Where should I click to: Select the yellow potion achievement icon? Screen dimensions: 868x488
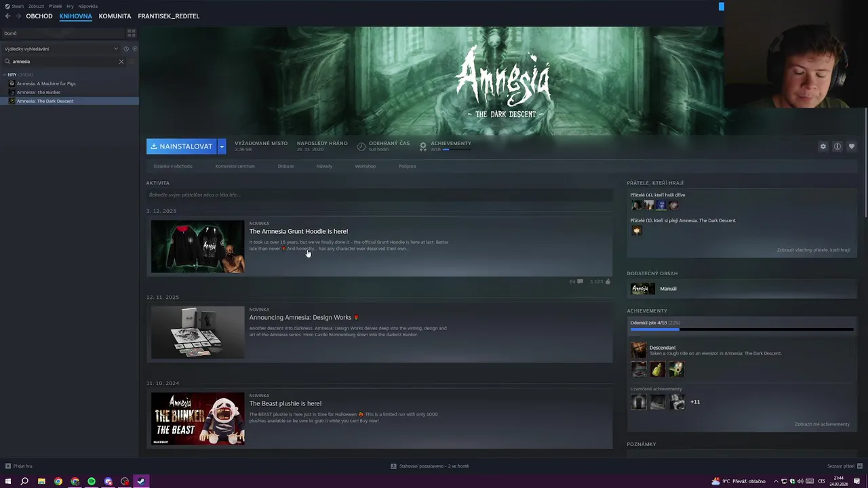tap(658, 369)
